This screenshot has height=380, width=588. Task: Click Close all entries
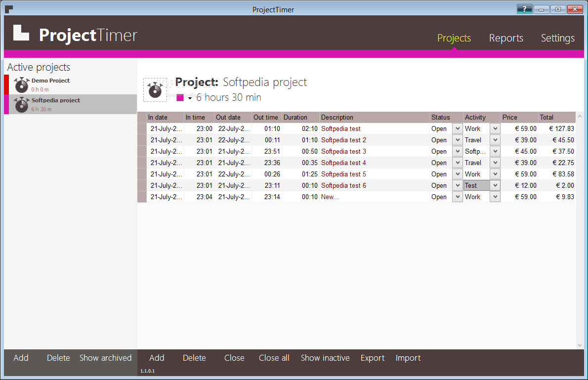pos(274,358)
